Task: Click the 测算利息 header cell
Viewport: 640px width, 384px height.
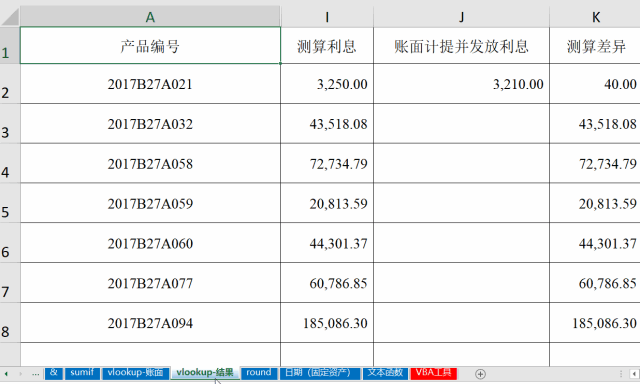Action: (327, 45)
